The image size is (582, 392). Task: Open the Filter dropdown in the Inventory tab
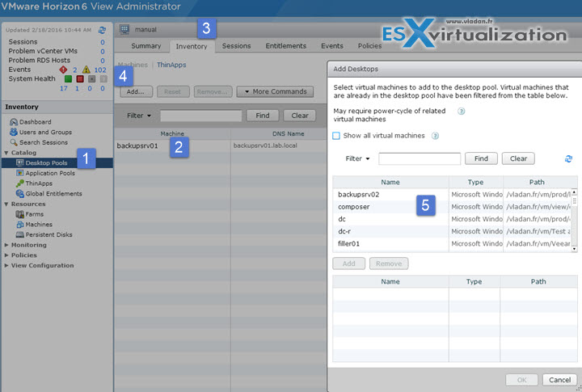139,116
